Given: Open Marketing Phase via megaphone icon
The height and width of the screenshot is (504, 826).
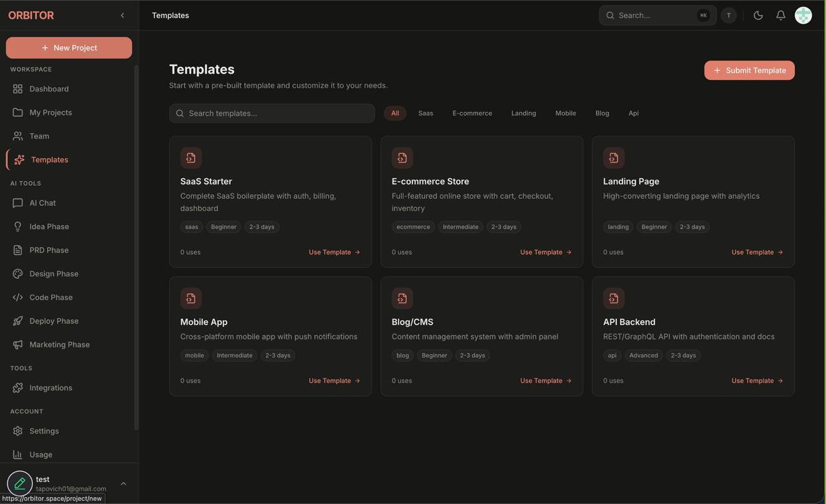Looking at the screenshot, I should [x=17, y=345].
